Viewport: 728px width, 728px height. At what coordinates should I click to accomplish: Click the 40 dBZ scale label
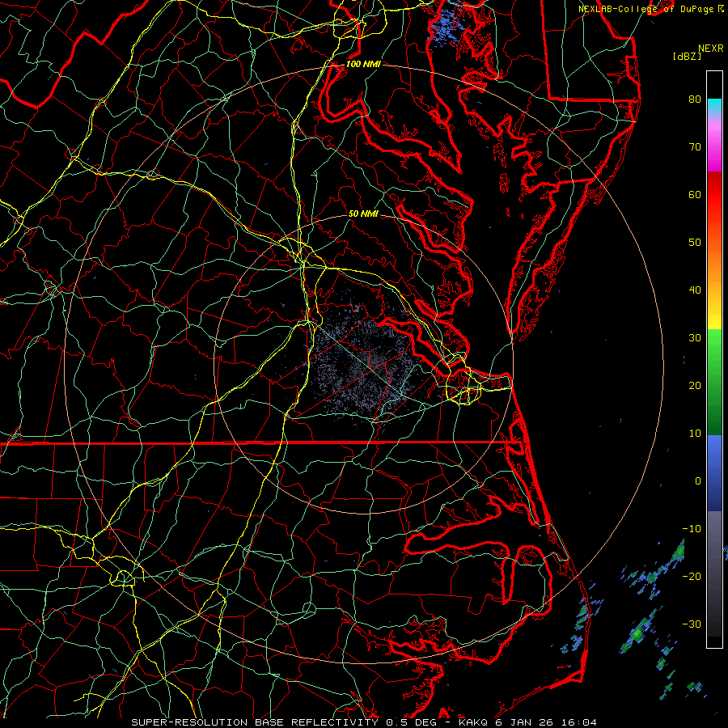click(x=695, y=290)
